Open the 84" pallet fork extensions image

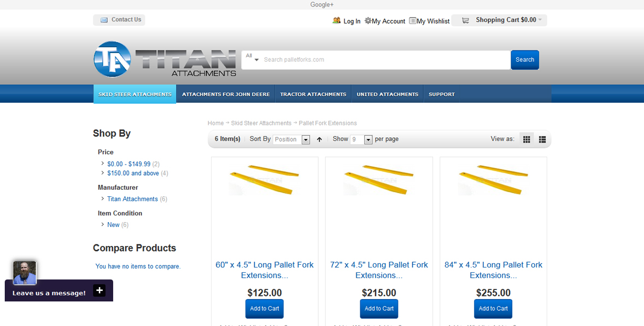[493, 180]
